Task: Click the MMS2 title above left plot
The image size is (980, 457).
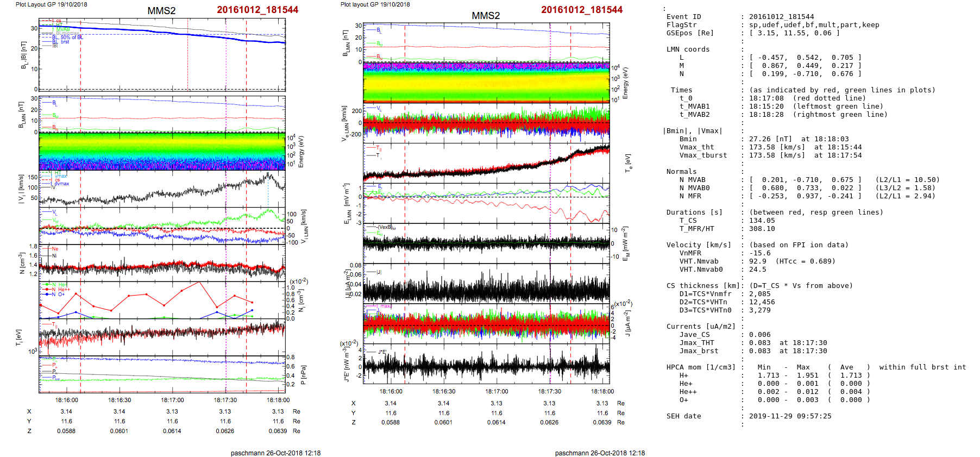Action: coord(161,11)
